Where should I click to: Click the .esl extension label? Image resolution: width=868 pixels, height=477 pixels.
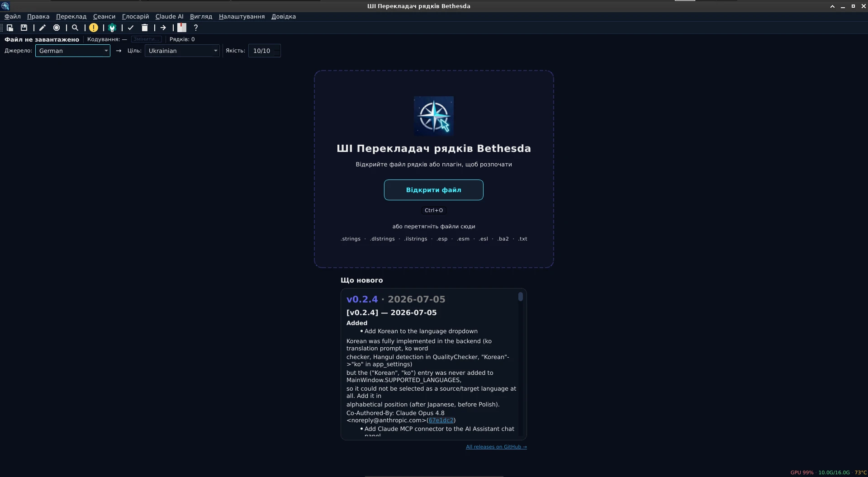(x=484, y=239)
